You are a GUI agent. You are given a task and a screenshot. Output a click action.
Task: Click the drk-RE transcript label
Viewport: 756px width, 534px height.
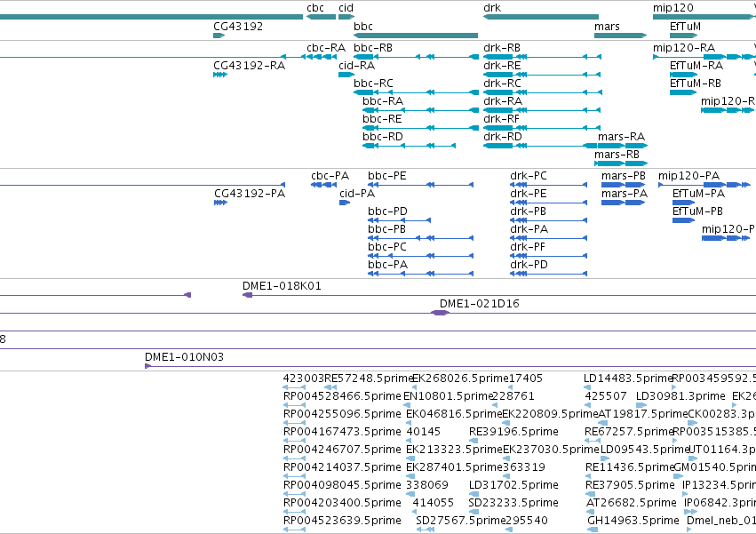(502, 66)
